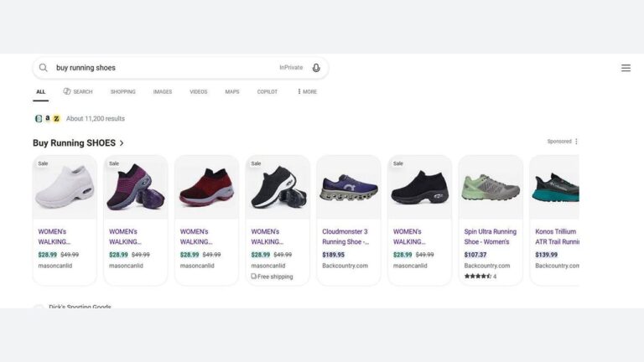The height and width of the screenshot is (362, 644).
Task: Open the Buy Running SHOES heading link
Action: [75, 142]
